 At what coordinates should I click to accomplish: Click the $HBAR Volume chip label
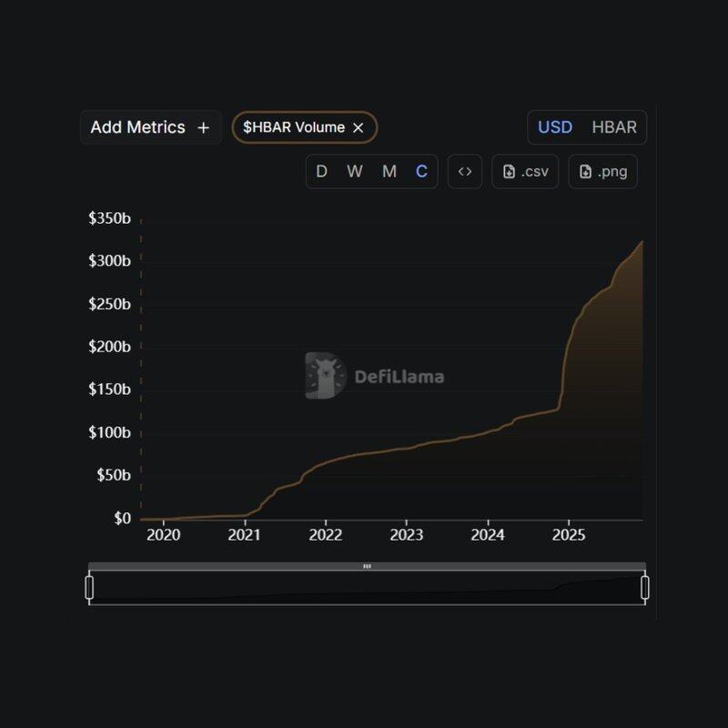293,127
